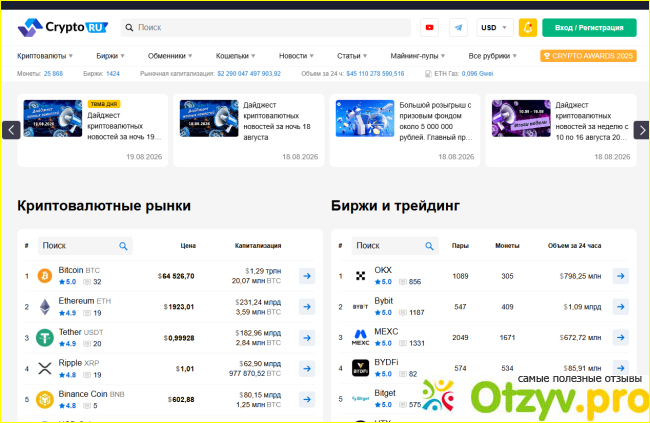
Task: Open the big prize draw news thumbnail
Action: coord(365,118)
